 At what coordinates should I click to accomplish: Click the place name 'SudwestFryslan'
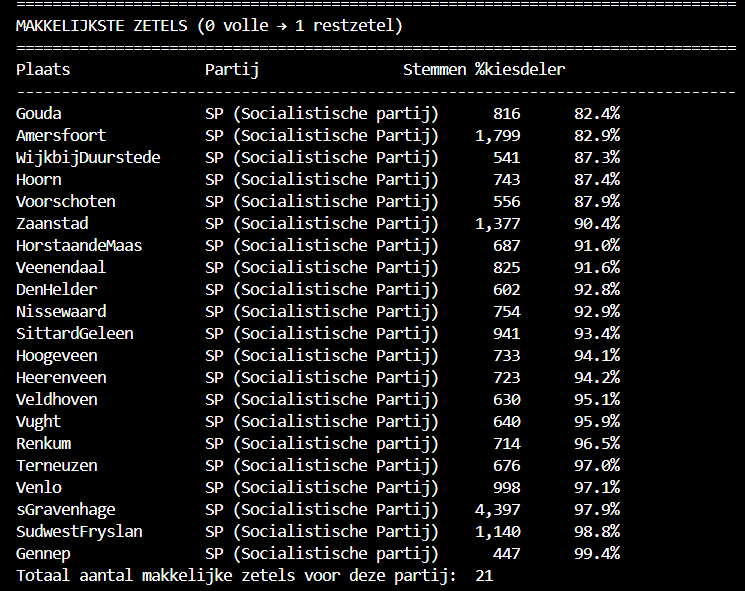[79, 532]
